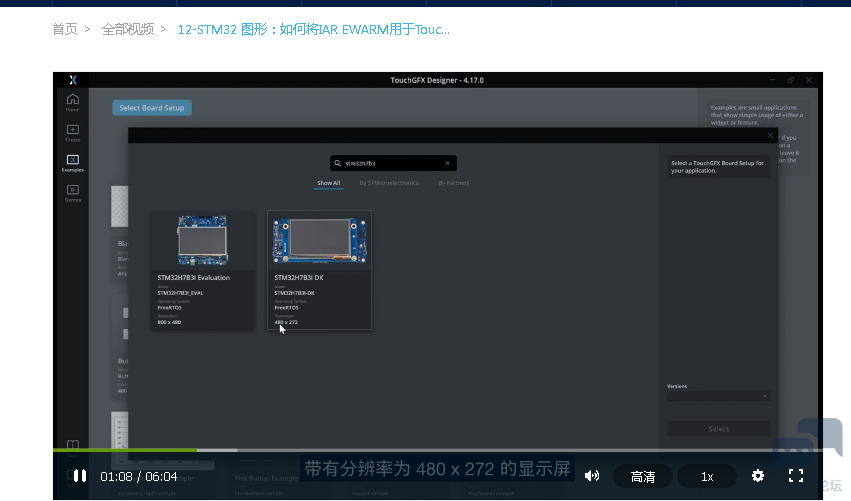Clear the board search text

tap(447, 163)
